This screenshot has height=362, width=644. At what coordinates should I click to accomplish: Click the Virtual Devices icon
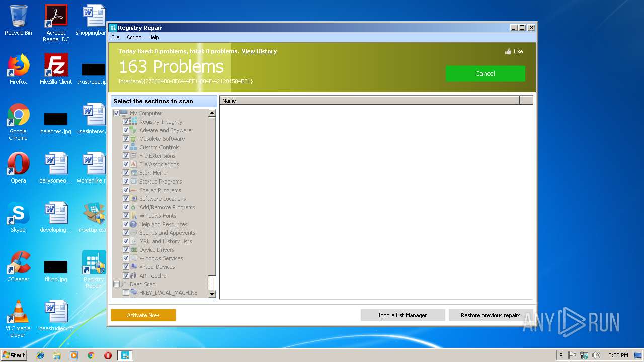coord(134,267)
